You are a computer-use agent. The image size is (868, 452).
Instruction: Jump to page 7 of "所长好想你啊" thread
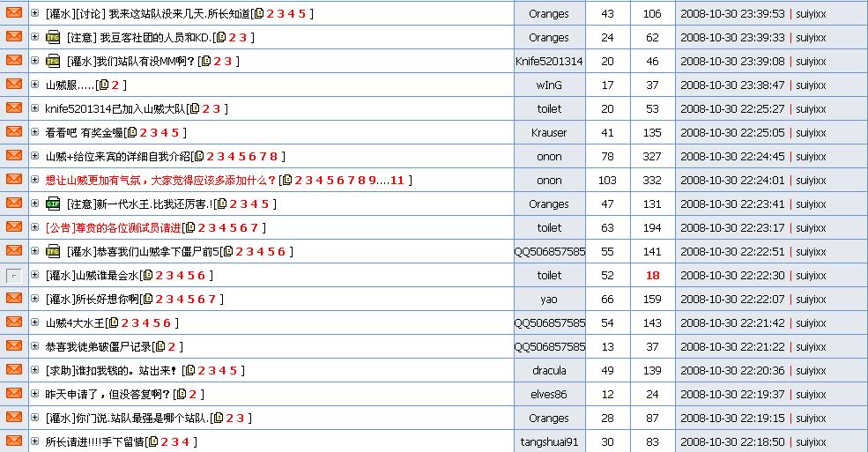point(211,299)
